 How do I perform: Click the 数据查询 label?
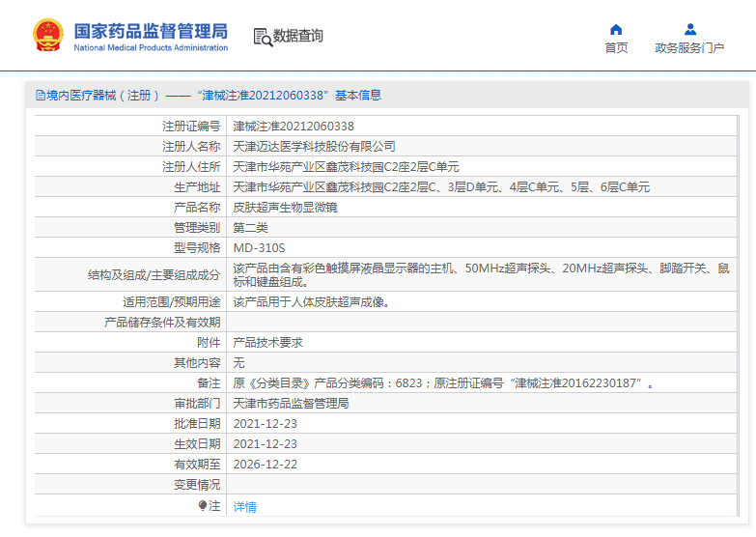[x=298, y=35]
